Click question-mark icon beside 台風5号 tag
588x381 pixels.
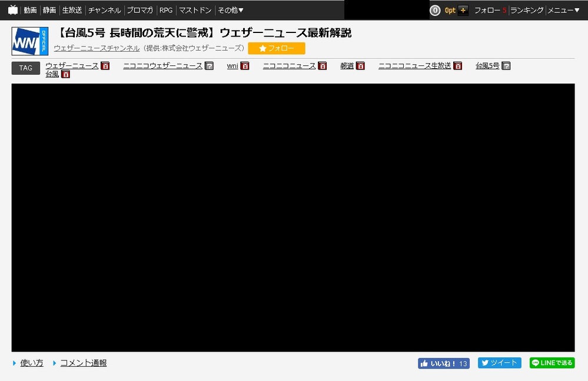(x=506, y=66)
